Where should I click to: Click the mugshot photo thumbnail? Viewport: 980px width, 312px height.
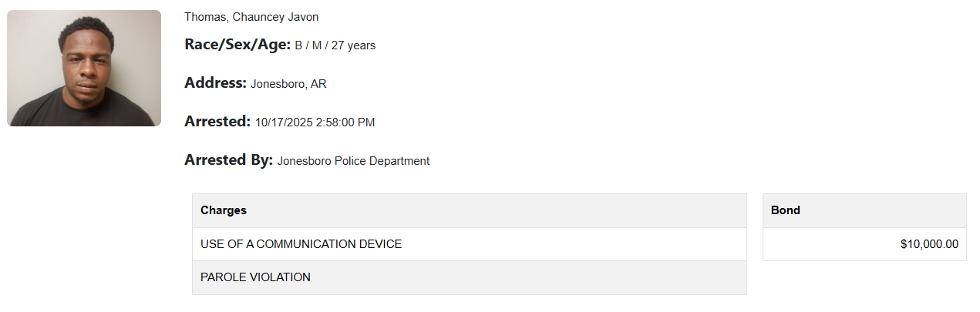[x=84, y=68]
